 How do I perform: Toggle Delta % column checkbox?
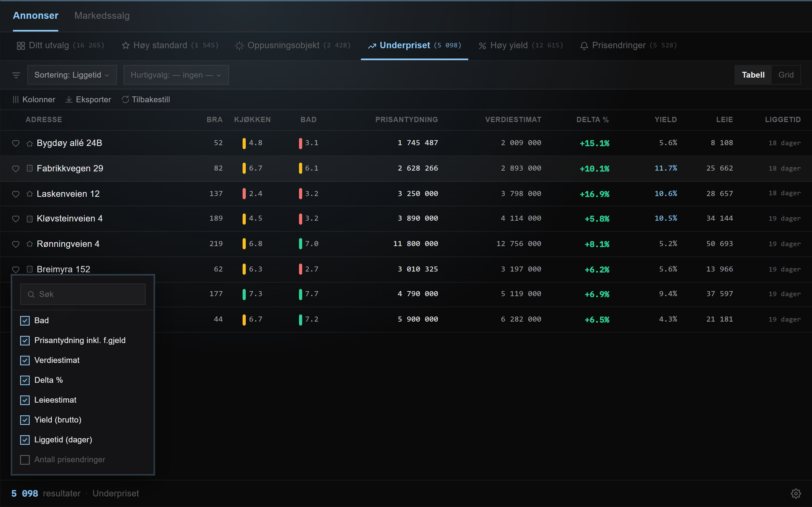click(x=25, y=380)
